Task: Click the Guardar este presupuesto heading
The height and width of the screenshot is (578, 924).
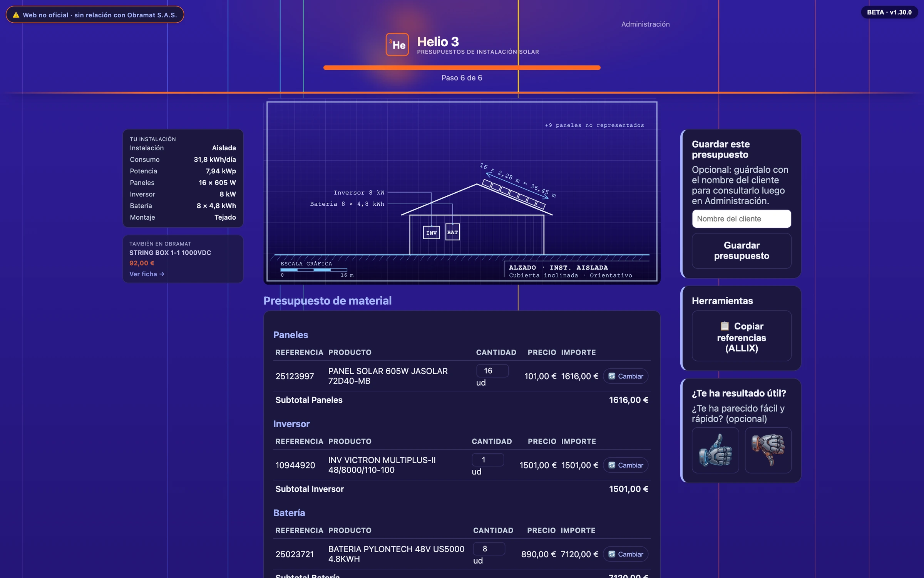Action: 721,149
